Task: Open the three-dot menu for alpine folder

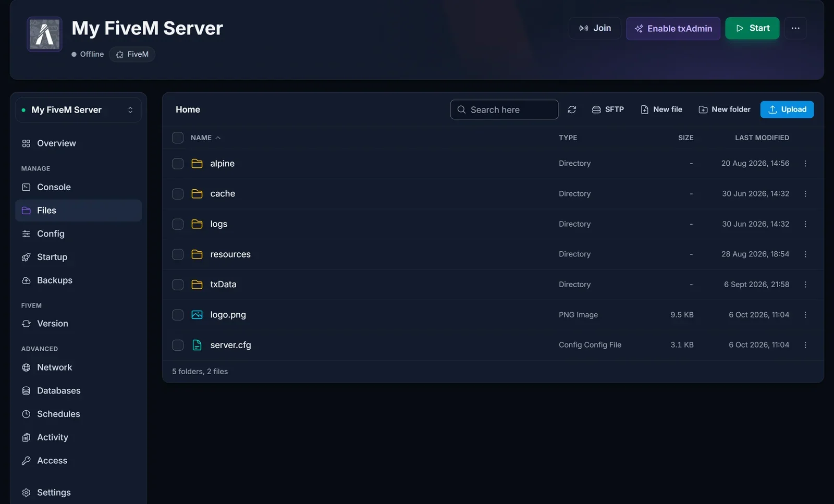Action: pyautogui.click(x=805, y=164)
